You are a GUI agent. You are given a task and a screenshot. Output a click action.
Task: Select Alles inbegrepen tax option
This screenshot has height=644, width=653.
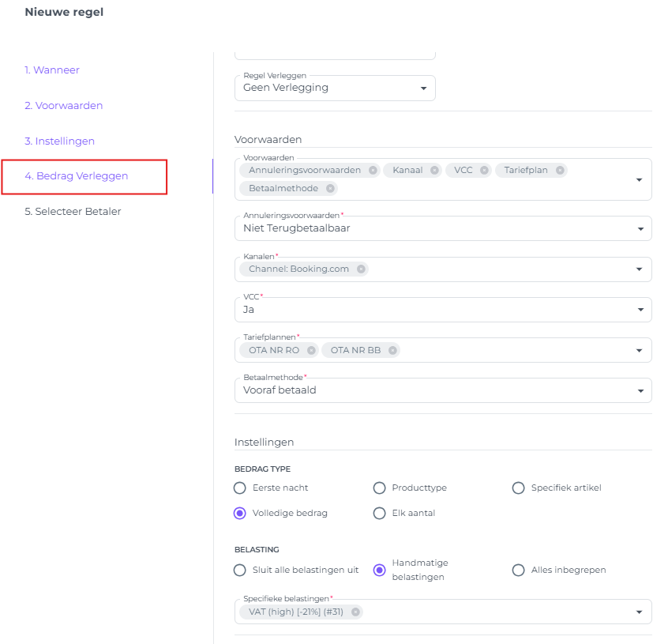coord(519,570)
